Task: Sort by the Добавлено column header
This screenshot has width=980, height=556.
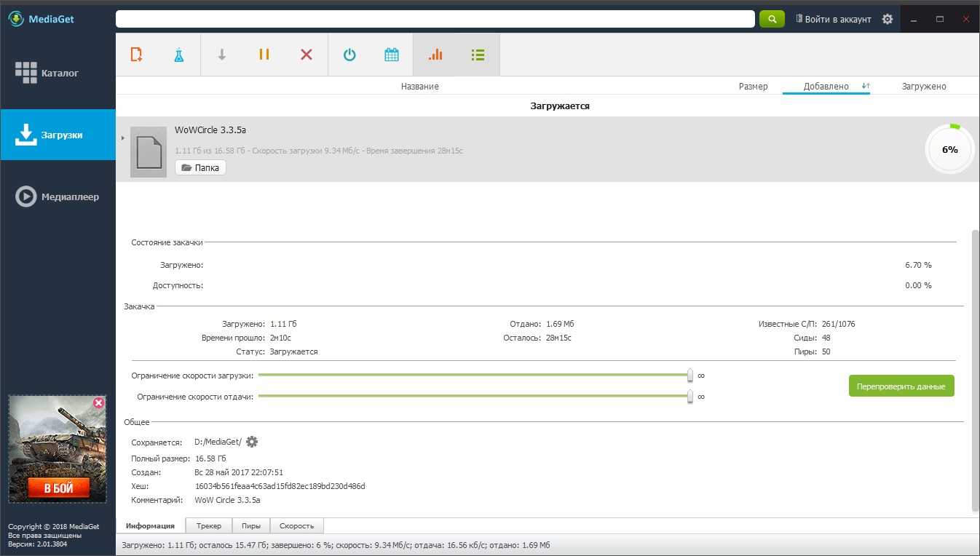Action: point(826,86)
